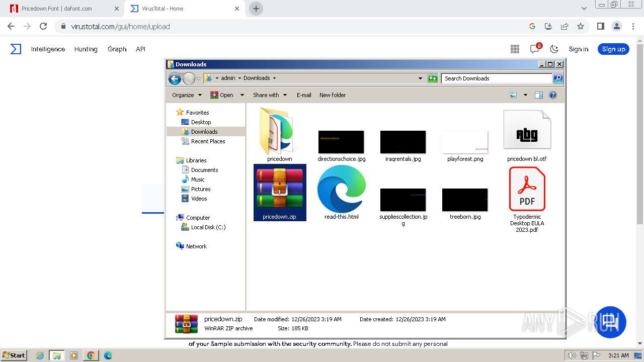The height and width of the screenshot is (362, 644).
Task: Click Sign up button
Action: pyautogui.click(x=613, y=49)
